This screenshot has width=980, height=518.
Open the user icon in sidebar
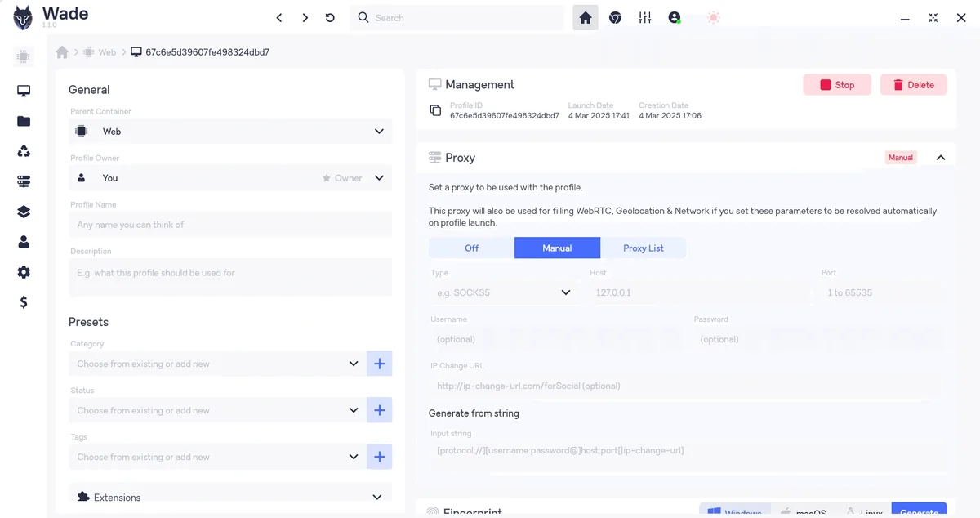click(24, 242)
